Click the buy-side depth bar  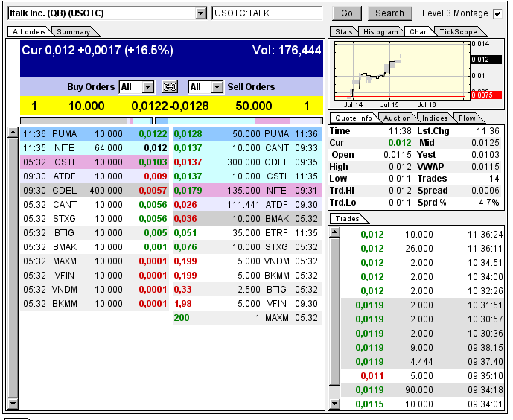click(86, 121)
